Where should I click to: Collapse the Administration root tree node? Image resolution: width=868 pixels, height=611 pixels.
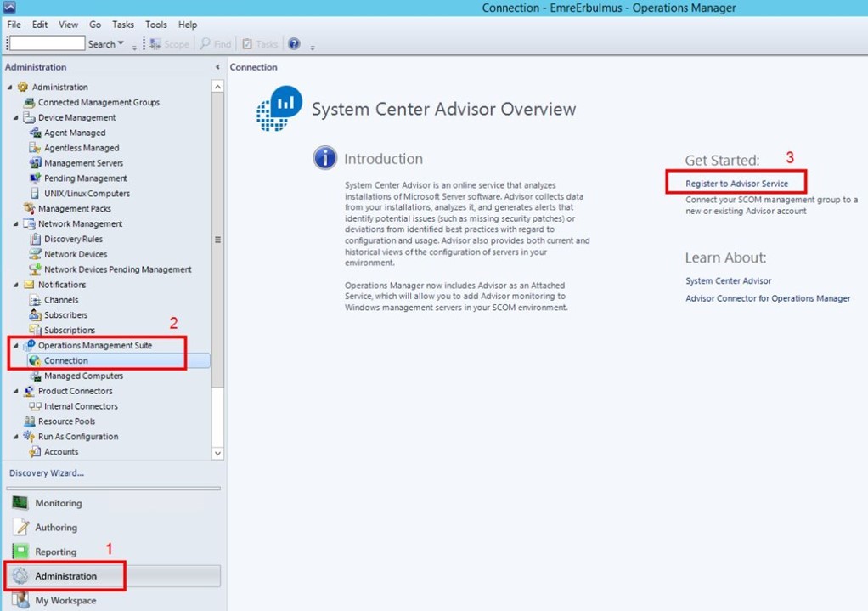(x=9, y=87)
